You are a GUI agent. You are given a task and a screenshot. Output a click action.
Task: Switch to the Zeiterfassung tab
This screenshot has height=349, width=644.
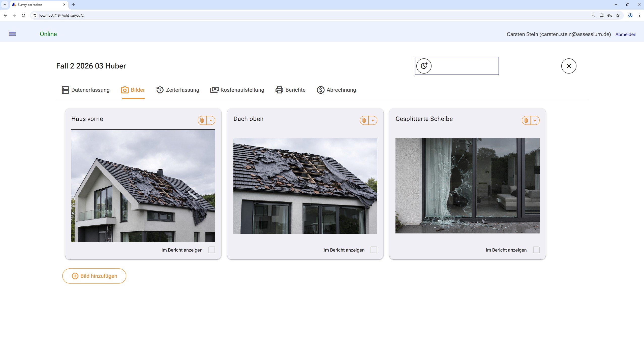[x=178, y=90]
